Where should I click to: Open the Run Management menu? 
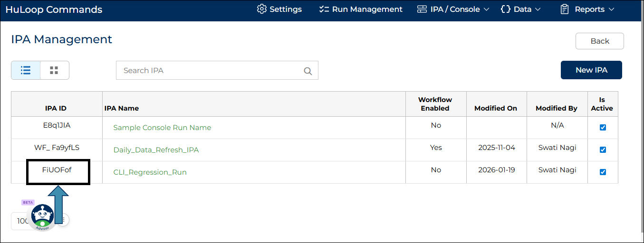(367, 9)
